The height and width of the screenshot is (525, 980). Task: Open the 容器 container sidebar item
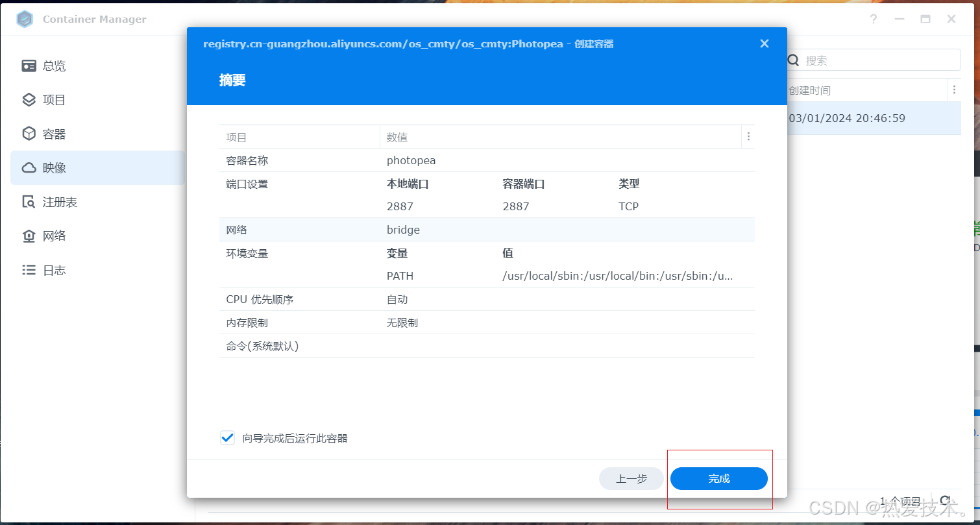click(x=97, y=134)
